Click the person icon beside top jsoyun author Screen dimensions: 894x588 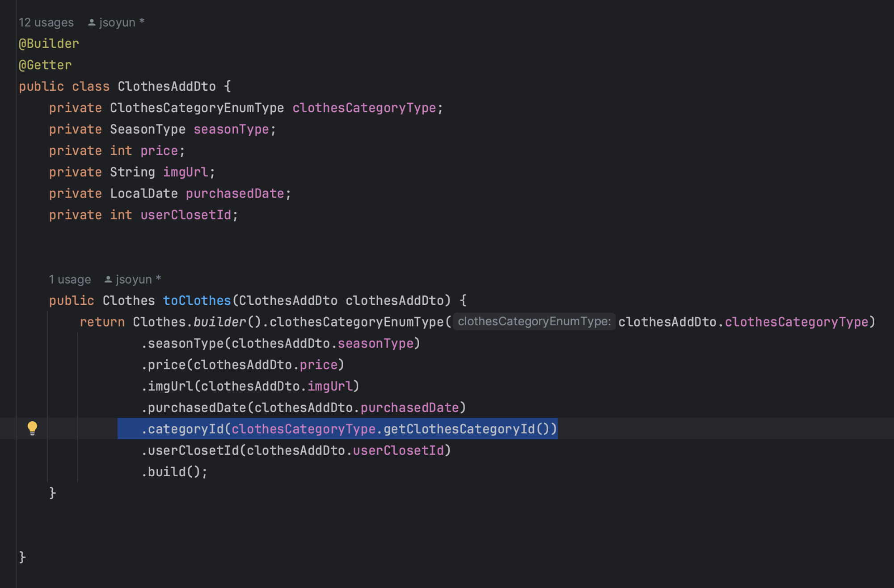[x=92, y=22]
